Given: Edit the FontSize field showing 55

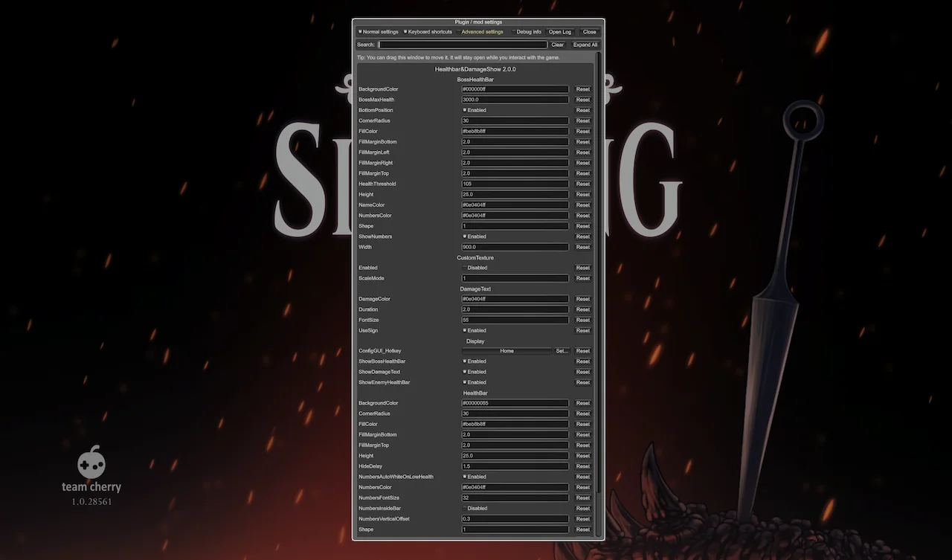Looking at the screenshot, I should [515, 320].
